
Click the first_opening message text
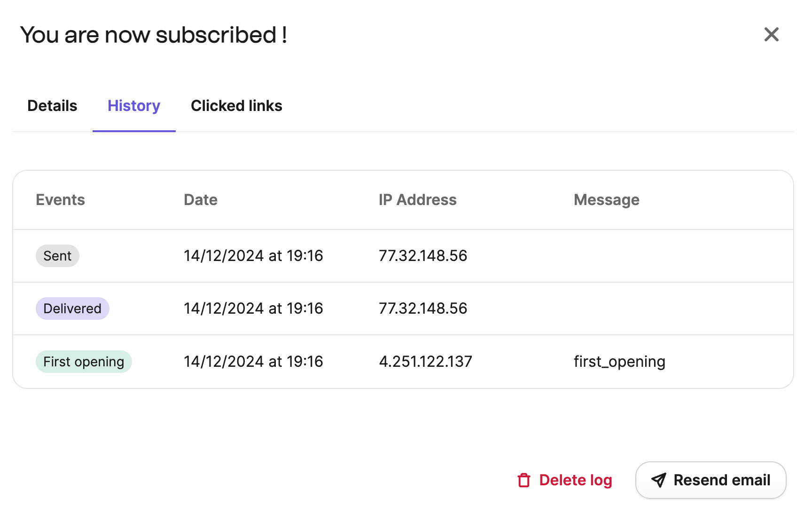pos(619,362)
